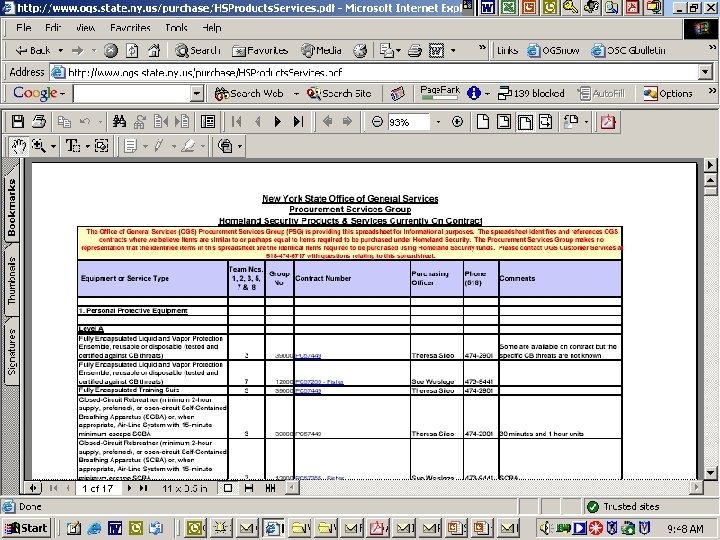Open the Edit menu
This screenshot has height=540, width=720.
[53, 28]
